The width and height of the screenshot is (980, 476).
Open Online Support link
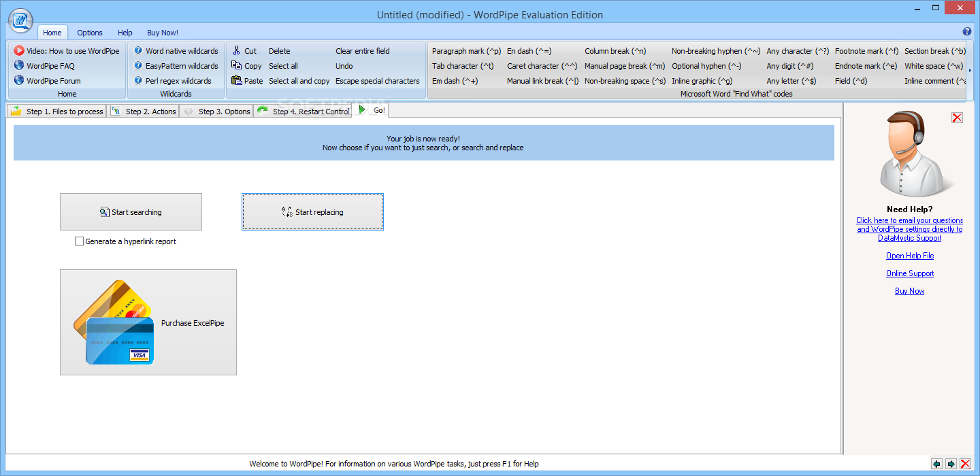[910, 273]
